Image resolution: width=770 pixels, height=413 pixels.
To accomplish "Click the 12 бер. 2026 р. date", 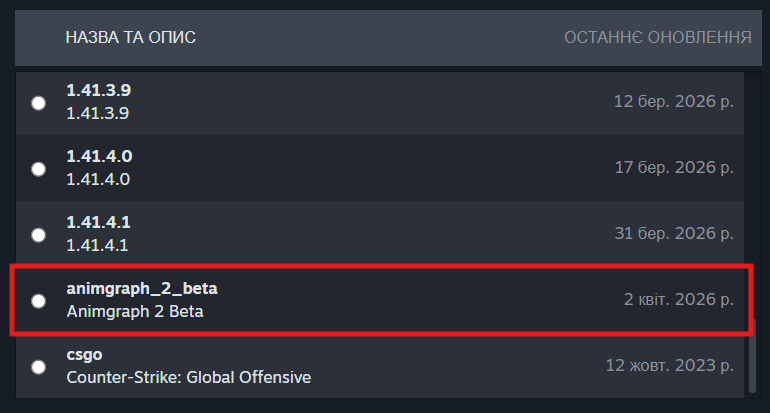I will click(x=674, y=102).
